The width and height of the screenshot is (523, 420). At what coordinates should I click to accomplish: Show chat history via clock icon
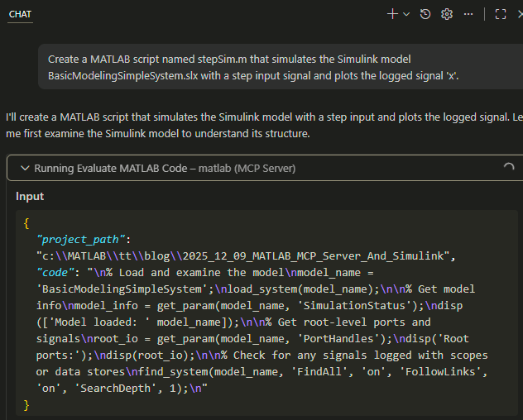pos(425,14)
